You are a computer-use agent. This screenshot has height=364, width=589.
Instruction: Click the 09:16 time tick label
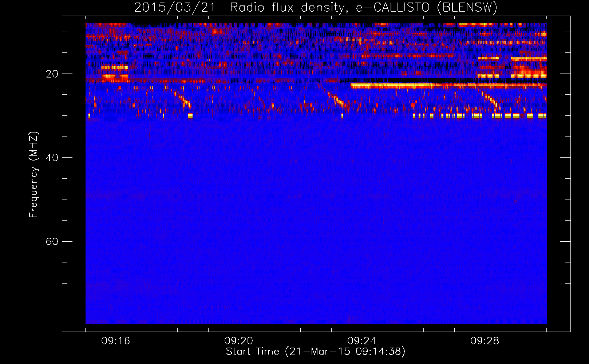tap(116, 341)
